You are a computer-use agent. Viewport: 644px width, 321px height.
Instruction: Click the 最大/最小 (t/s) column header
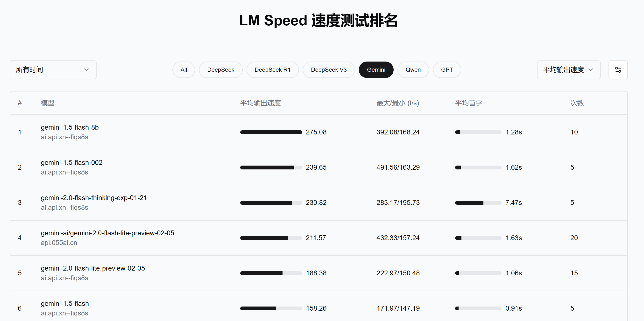click(x=397, y=103)
